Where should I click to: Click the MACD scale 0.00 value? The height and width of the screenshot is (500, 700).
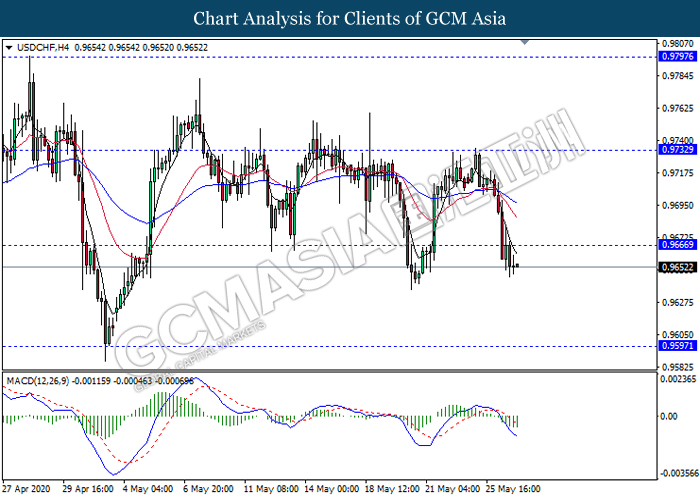click(668, 416)
